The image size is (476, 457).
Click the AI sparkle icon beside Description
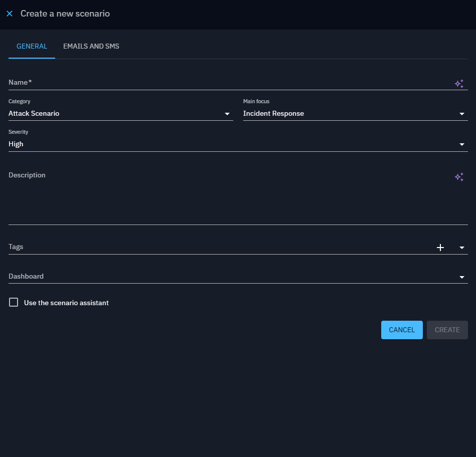[x=458, y=177]
